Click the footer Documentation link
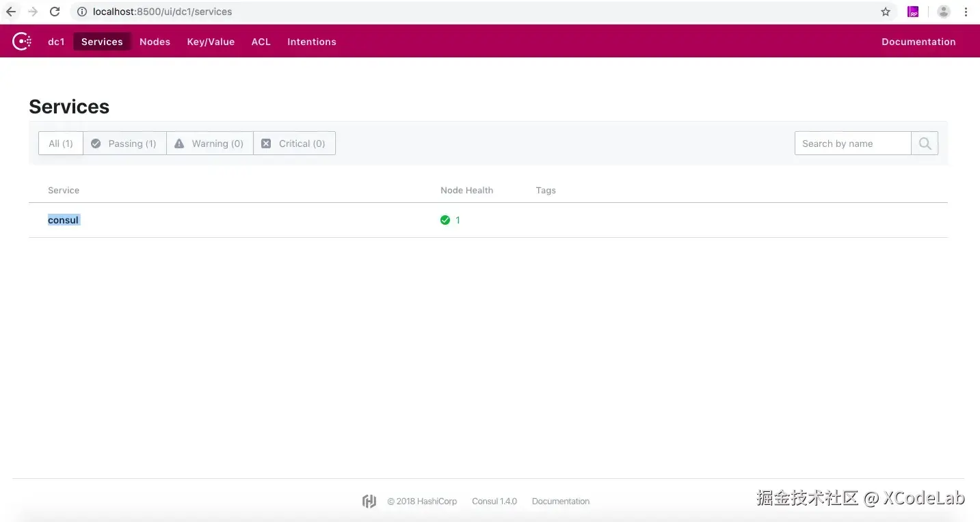This screenshot has width=980, height=522. pos(561,502)
